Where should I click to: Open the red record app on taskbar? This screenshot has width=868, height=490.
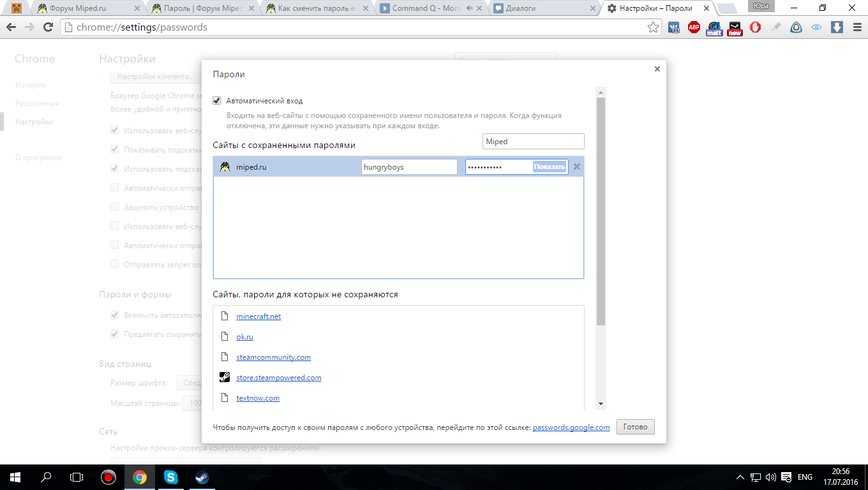[108, 477]
